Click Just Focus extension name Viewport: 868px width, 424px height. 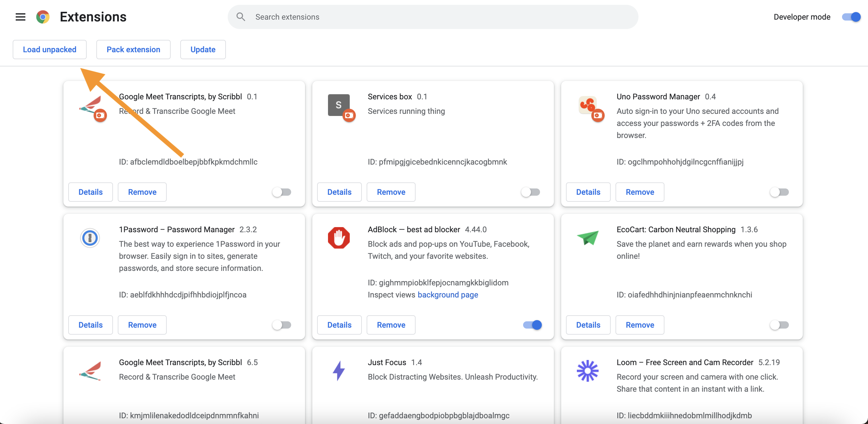click(x=387, y=362)
